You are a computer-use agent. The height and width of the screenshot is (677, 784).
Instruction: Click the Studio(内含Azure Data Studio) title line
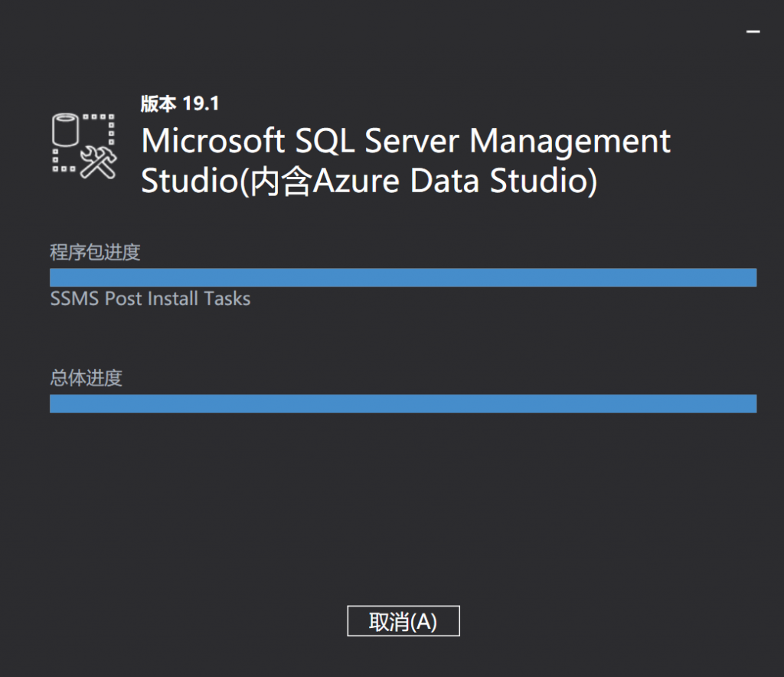click(368, 182)
